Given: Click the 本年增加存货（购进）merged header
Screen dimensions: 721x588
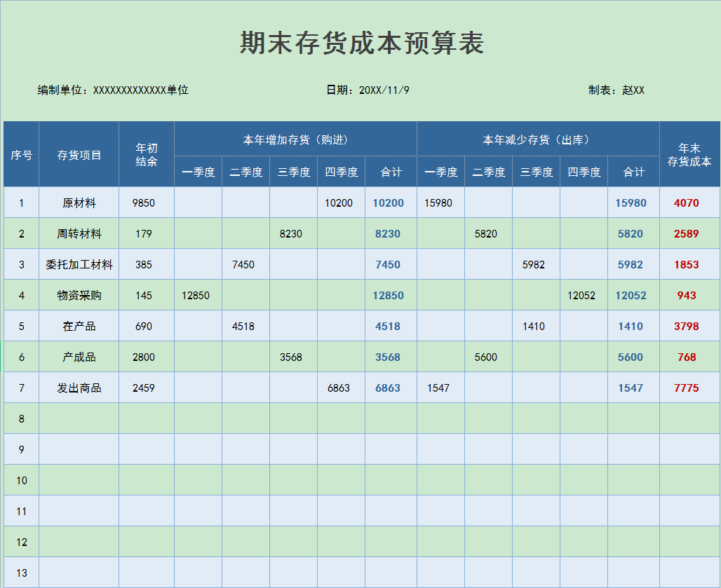Looking at the screenshot, I should 294,138.
